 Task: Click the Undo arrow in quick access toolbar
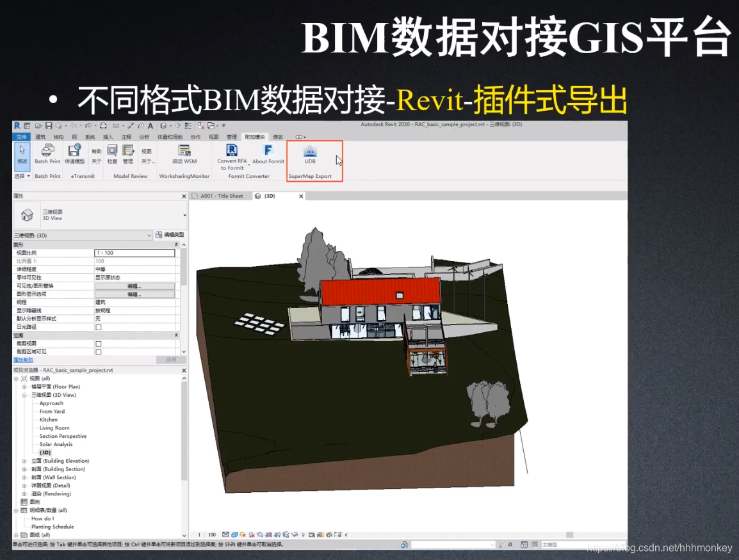(x=74, y=125)
